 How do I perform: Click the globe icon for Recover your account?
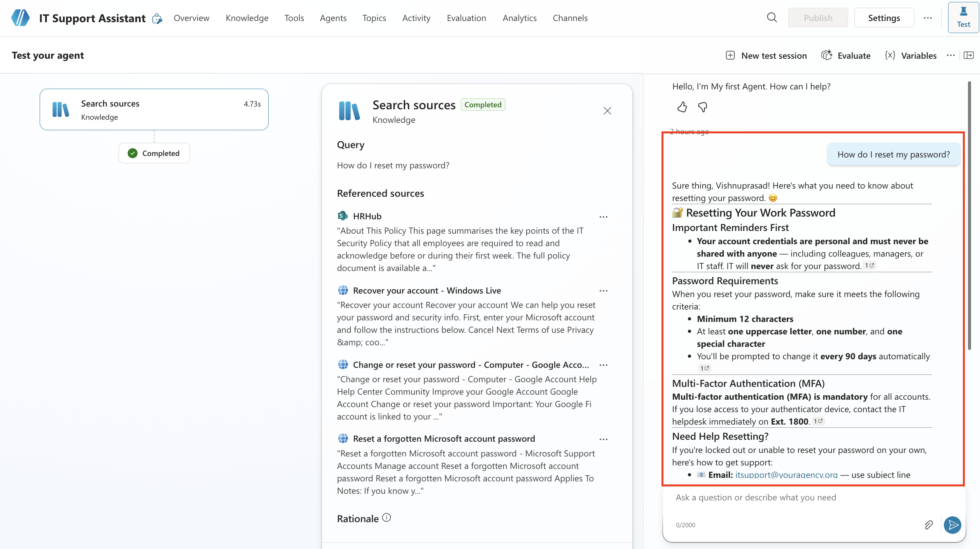point(343,290)
